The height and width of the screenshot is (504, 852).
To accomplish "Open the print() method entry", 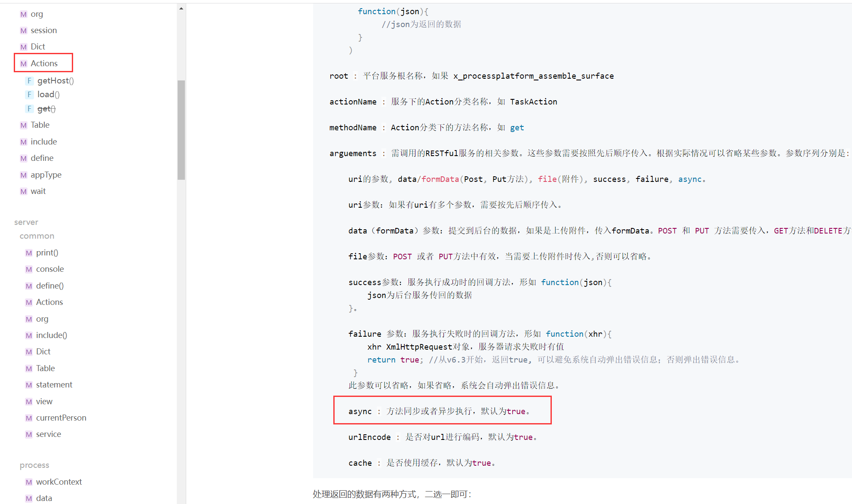I will [x=47, y=252].
